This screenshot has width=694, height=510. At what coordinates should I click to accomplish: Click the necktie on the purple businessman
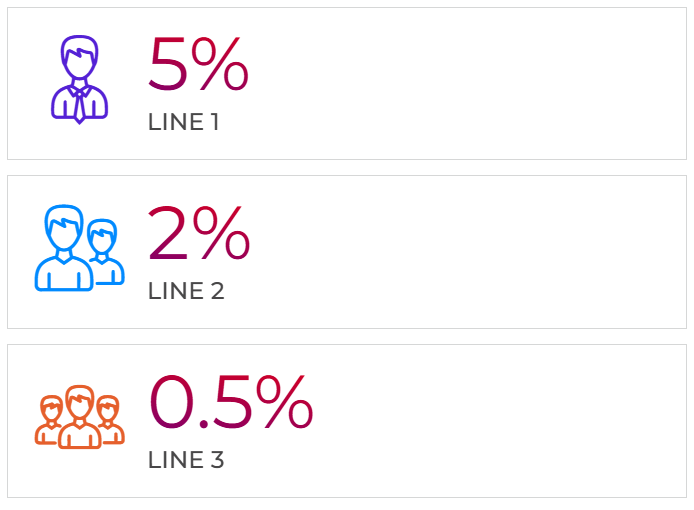79,104
